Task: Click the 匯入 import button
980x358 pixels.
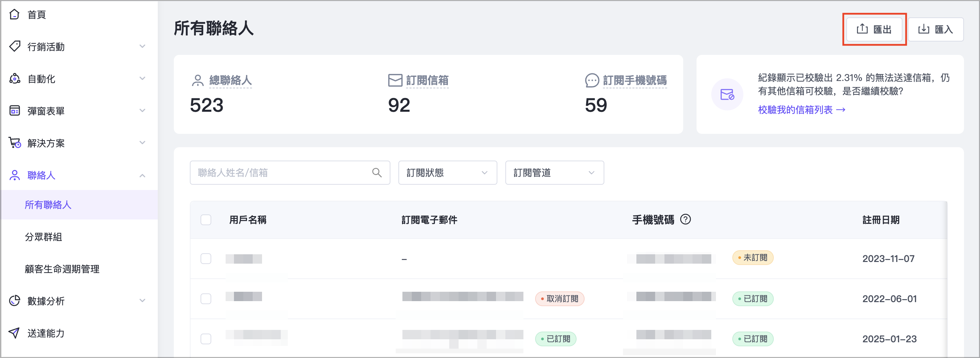Action: pyautogui.click(x=936, y=29)
